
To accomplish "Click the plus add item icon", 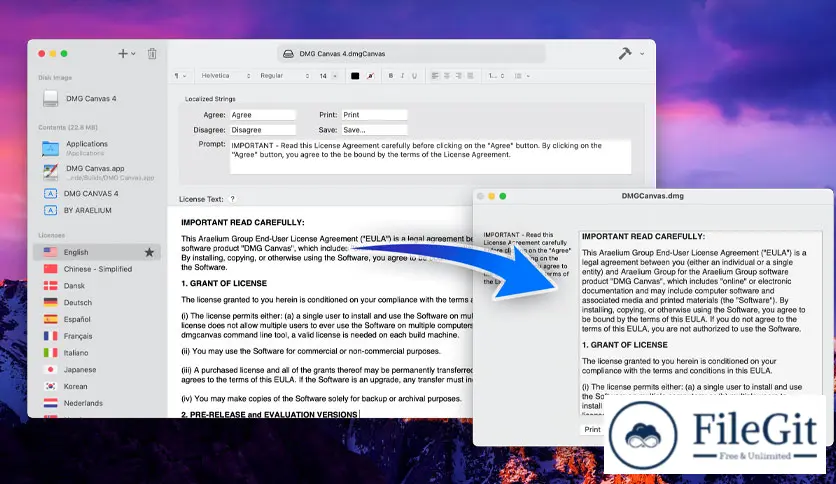I will tap(123, 53).
